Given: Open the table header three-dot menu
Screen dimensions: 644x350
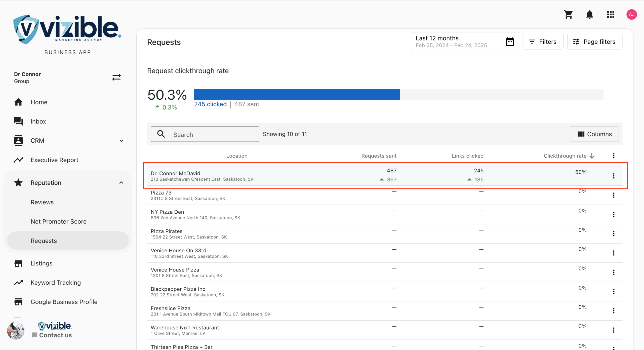Looking at the screenshot, I should pos(614,156).
